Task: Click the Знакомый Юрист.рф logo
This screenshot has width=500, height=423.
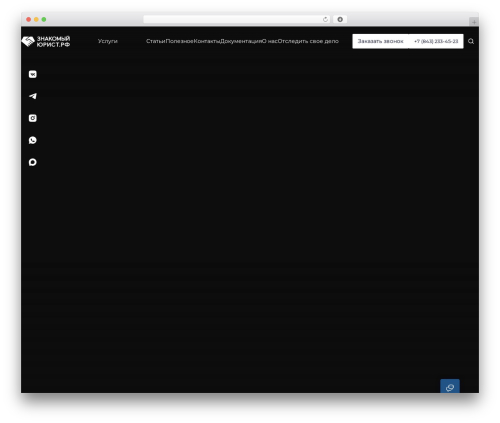Action: click(46, 41)
